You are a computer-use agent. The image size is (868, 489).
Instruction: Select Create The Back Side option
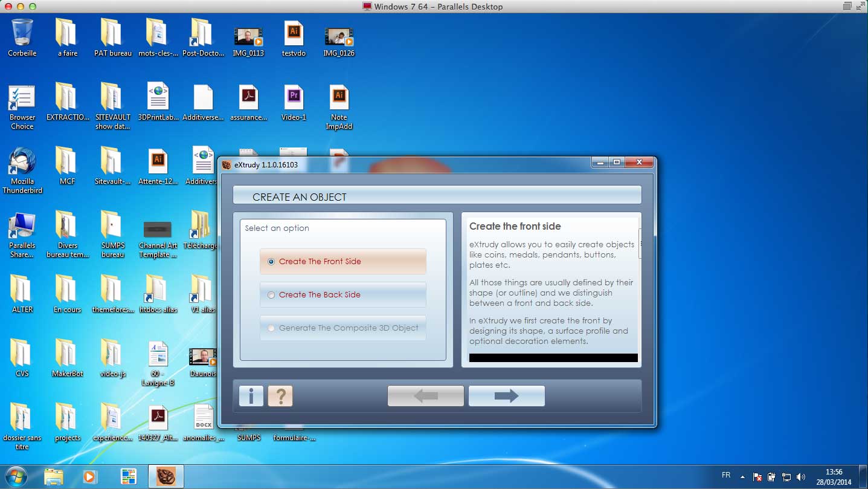tap(342, 295)
